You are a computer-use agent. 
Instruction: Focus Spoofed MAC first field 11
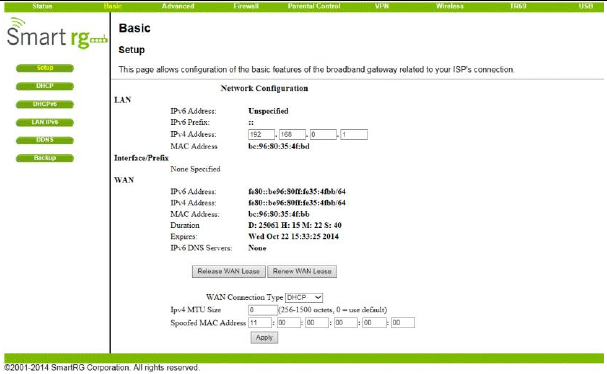tap(260, 323)
